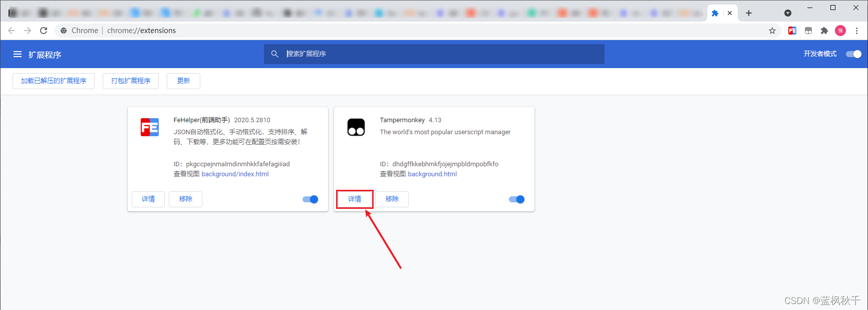This screenshot has height=310, width=868.
Task: Select FeHelper ID pkgccpejnmalmdinmhkkfafefagiiiad text
Action: click(238, 164)
